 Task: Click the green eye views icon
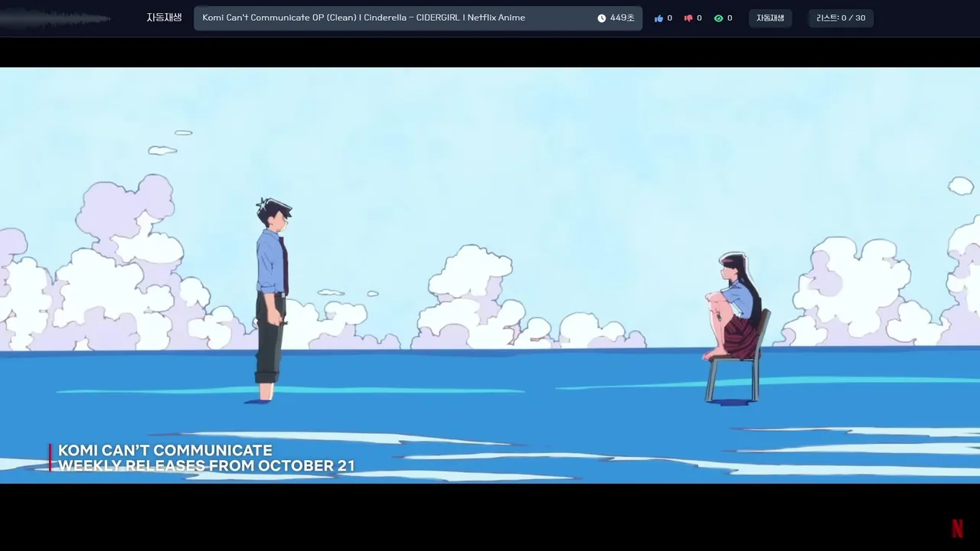[x=718, y=18]
